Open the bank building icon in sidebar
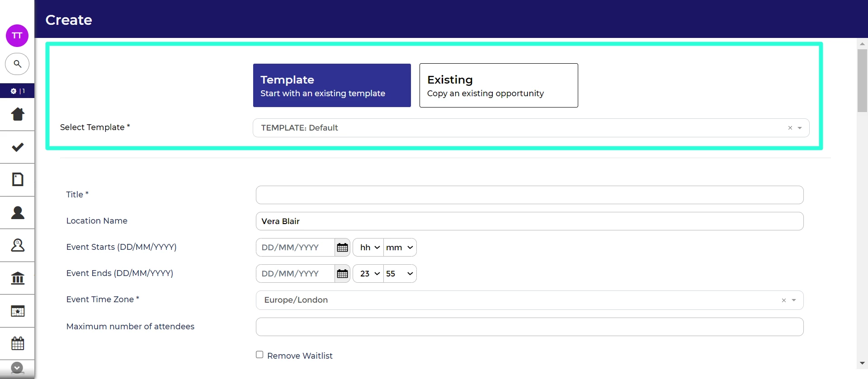Viewport: 868px width, 379px height. tap(18, 278)
